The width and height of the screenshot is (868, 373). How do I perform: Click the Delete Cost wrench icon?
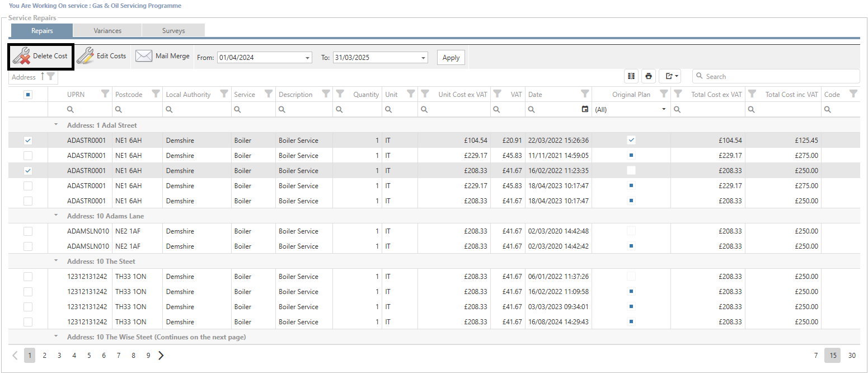[x=21, y=57]
